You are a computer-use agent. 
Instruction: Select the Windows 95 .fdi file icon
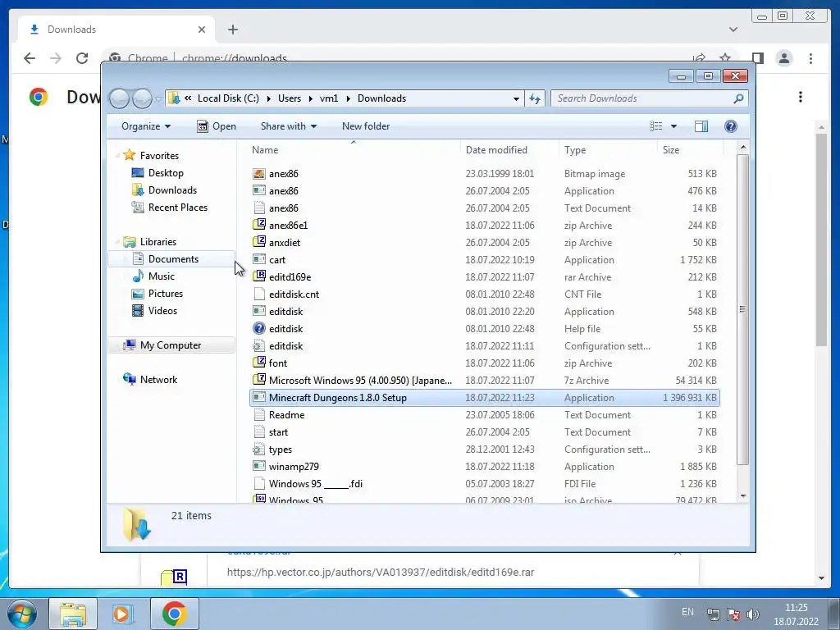pos(259,483)
